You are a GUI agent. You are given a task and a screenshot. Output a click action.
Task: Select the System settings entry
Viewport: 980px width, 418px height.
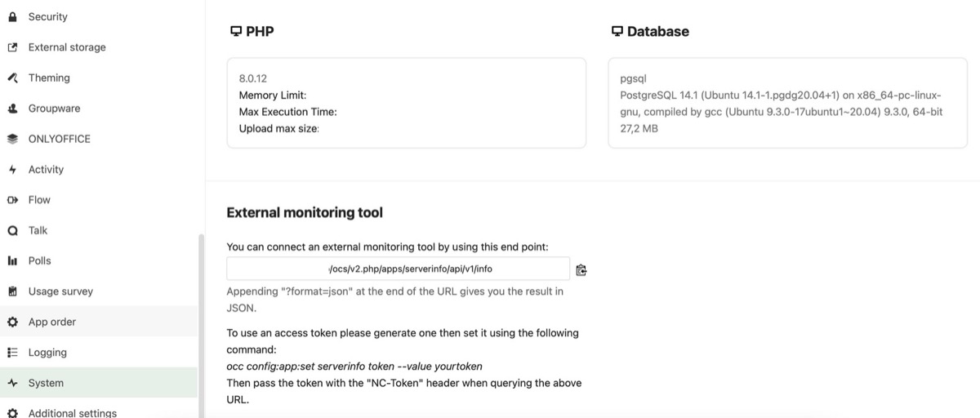(46, 383)
